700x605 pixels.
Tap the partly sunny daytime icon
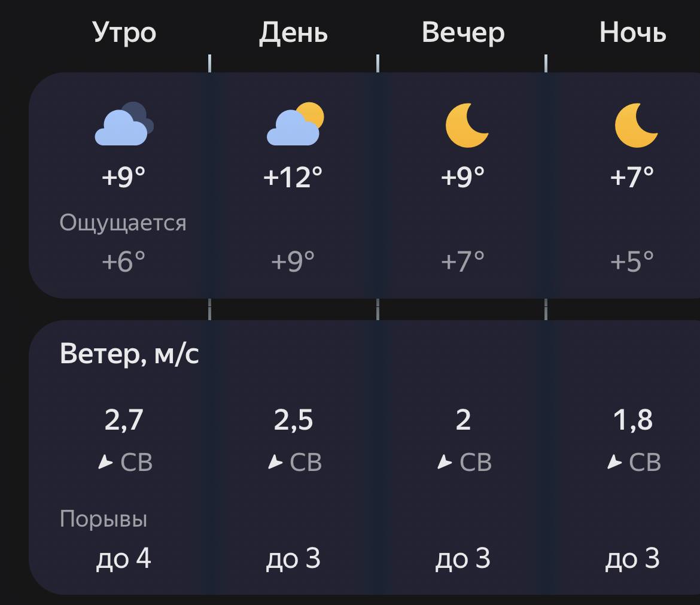[294, 124]
